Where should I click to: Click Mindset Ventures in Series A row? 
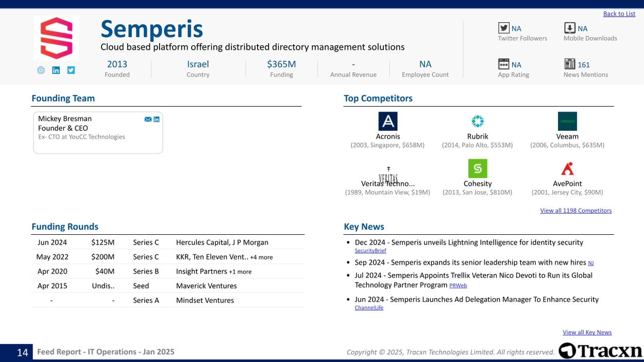205,300
